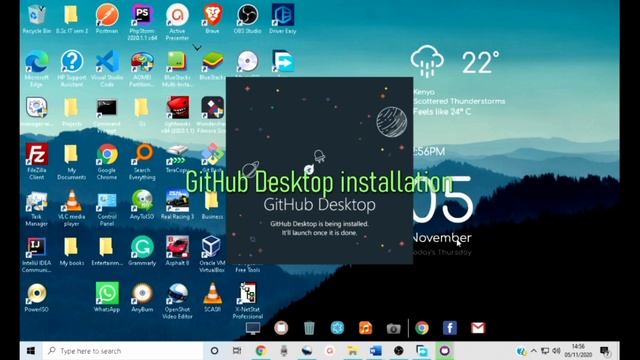Click the trash can icon in the dock
640x360 pixels.
[309, 328]
